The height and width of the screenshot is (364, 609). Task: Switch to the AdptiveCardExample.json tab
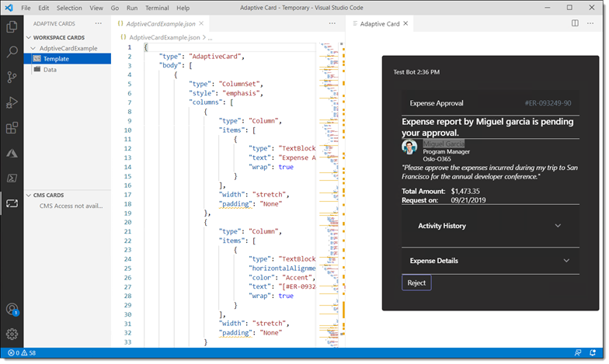pos(167,23)
